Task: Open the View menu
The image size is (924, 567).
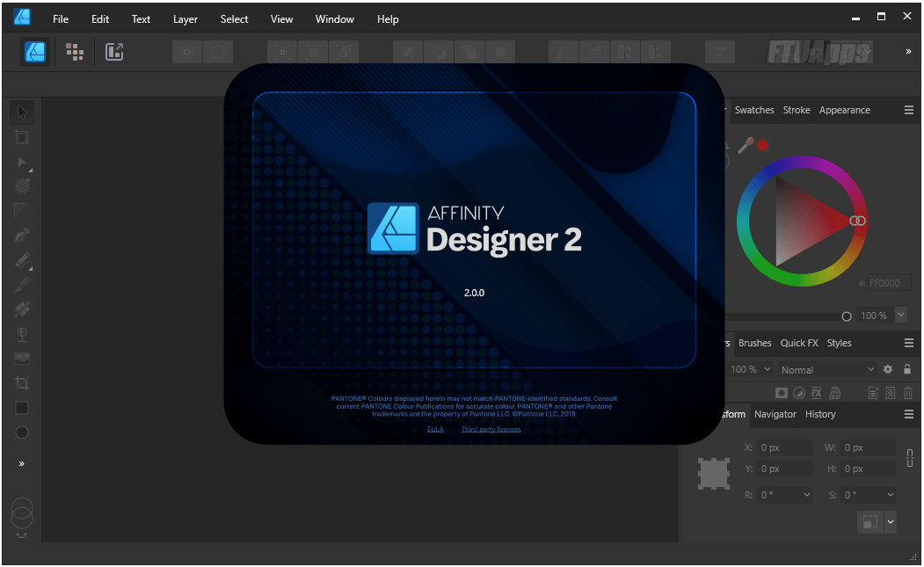Action: pos(281,18)
